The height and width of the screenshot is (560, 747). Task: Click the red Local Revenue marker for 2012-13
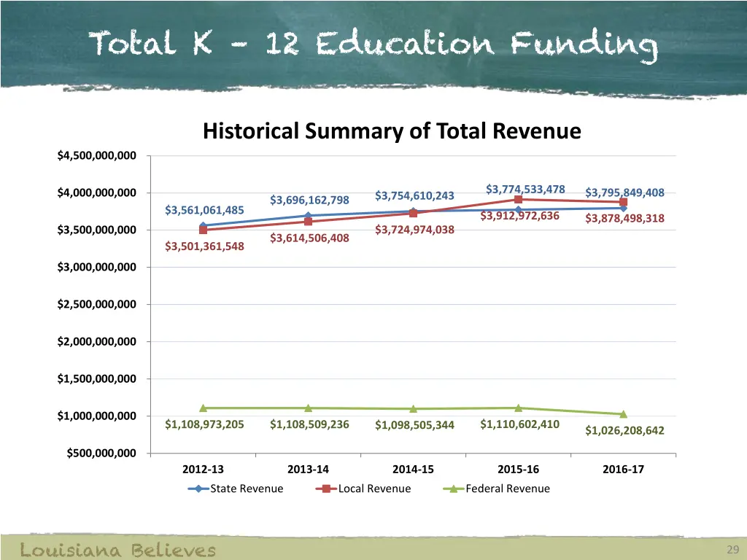[203, 230]
